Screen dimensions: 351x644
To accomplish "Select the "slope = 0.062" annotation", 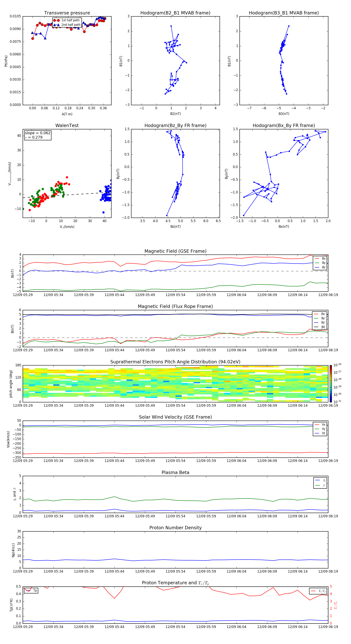I will pyautogui.click(x=38, y=133).
